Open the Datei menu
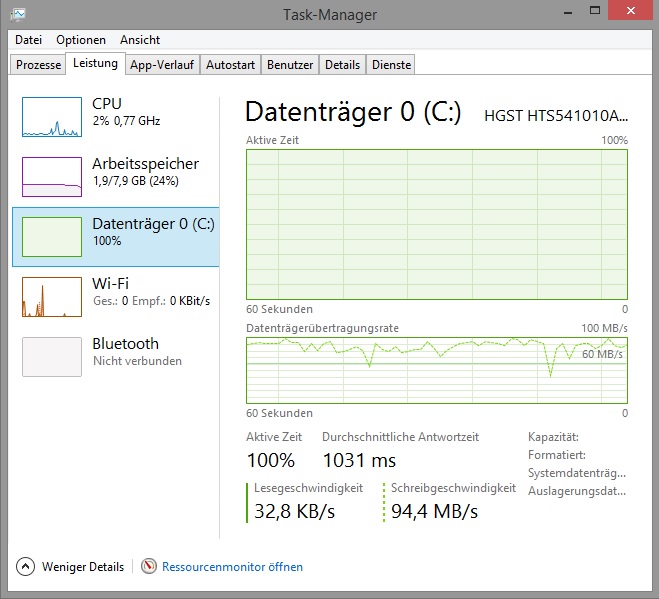 pyautogui.click(x=29, y=40)
